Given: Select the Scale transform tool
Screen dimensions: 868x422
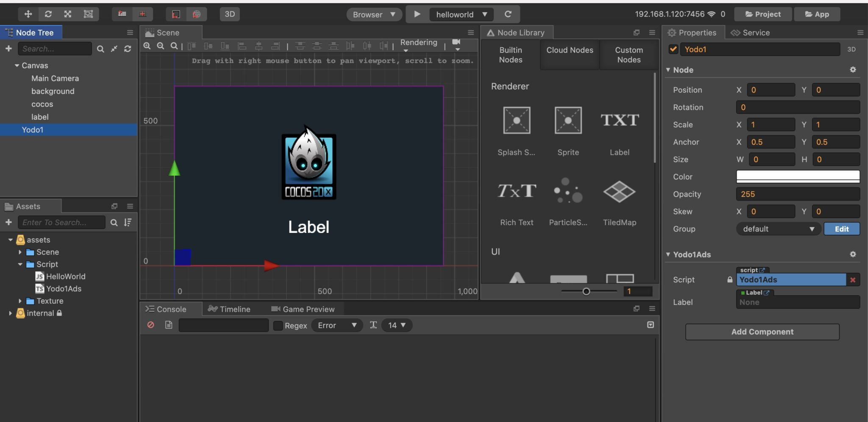Looking at the screenshot, I should pyautogui.click(x=68, y=14).
